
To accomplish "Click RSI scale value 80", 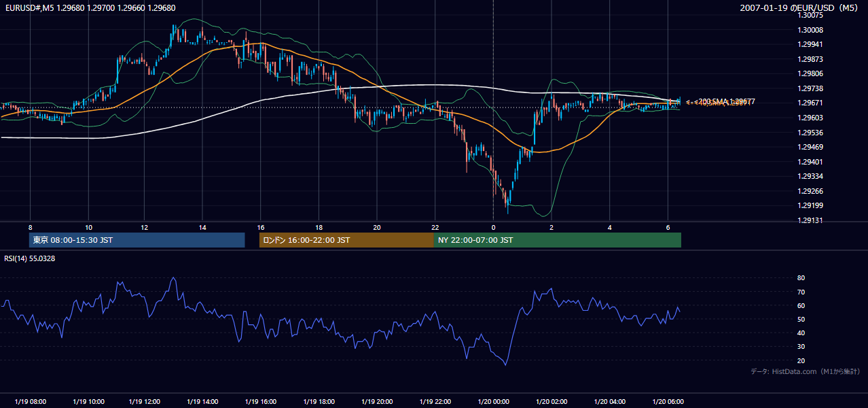I will 801,278.
